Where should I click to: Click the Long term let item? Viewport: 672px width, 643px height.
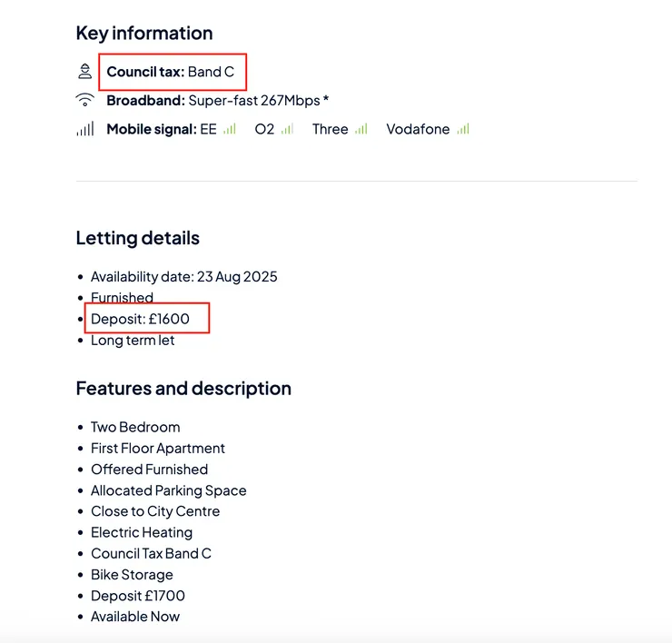133,340
